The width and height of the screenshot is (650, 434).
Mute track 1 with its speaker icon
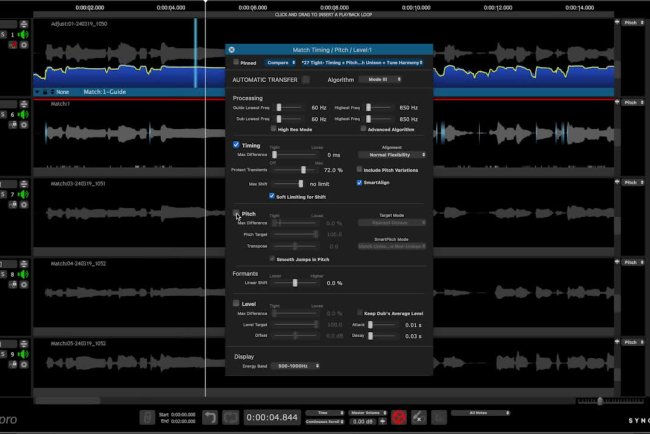click(x=23, y=34)
